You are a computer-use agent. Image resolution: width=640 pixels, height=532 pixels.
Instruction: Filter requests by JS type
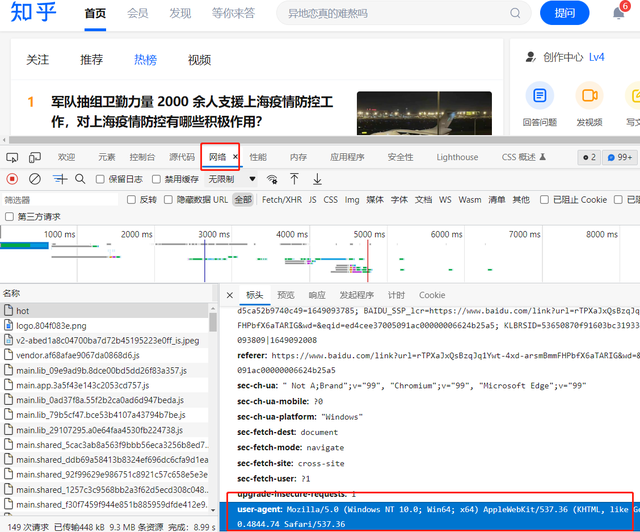click(x=313, y=200)
